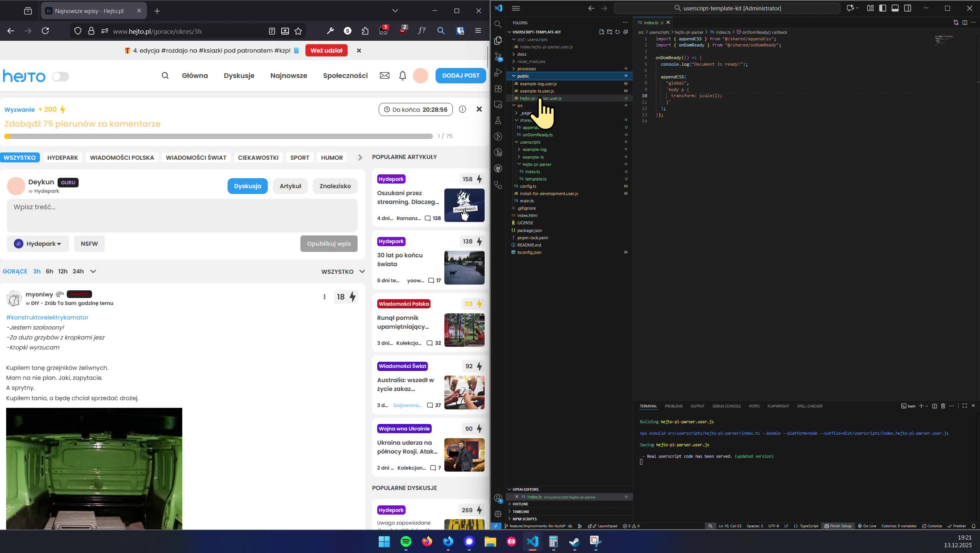The height and width of the screenshot is (553, 980).
Task: Open the Source Control view with 25 changes
Action: point(498,57)
